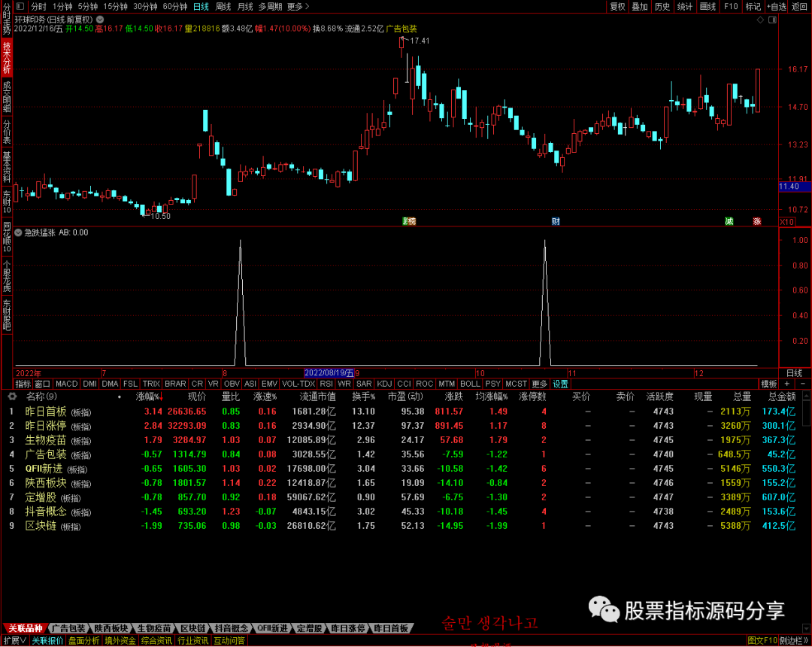Open the 扩展 dropdown menu
Image resolution: width=812 pixels, height=647 pixels.
14,641
